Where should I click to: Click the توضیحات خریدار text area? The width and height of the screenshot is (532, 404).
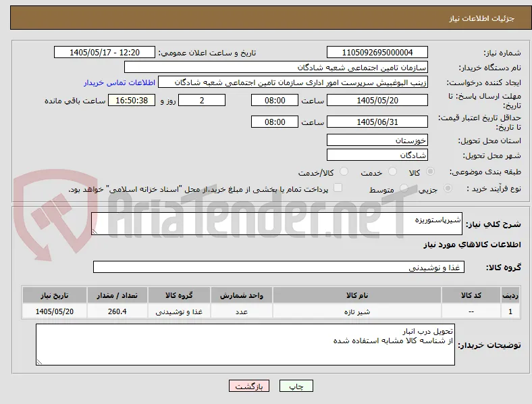pos(245,345)
